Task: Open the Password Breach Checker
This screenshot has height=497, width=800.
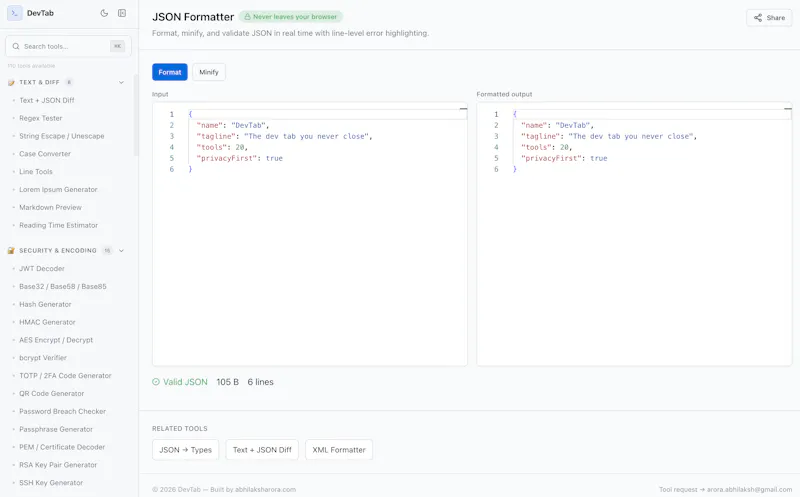Action: point(62,412)
